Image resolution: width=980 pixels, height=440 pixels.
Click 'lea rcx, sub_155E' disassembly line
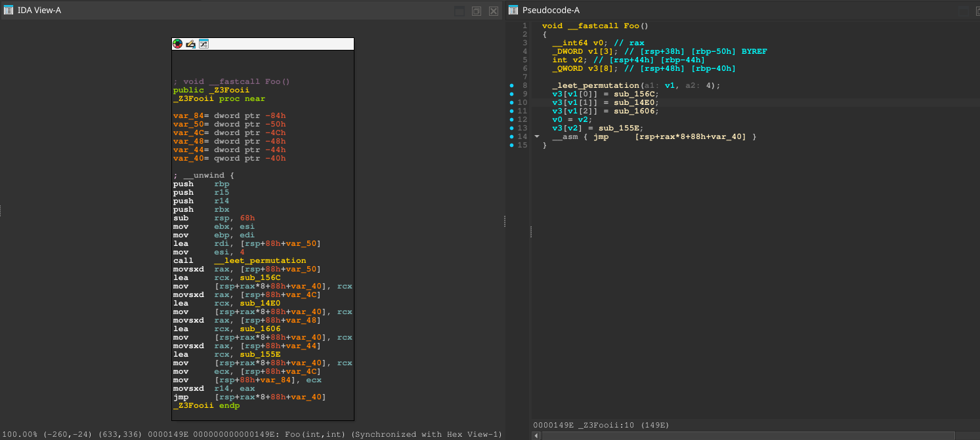[227, 354]
